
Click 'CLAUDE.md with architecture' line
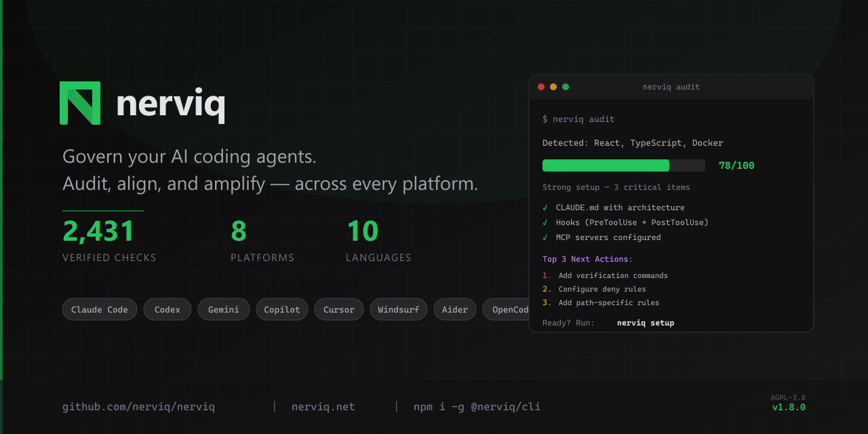(620, 208)
